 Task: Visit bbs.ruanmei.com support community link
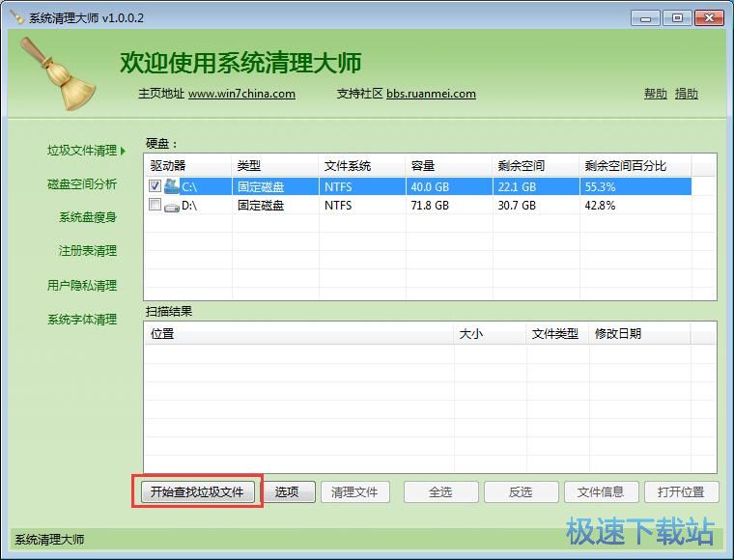(431, 94)
